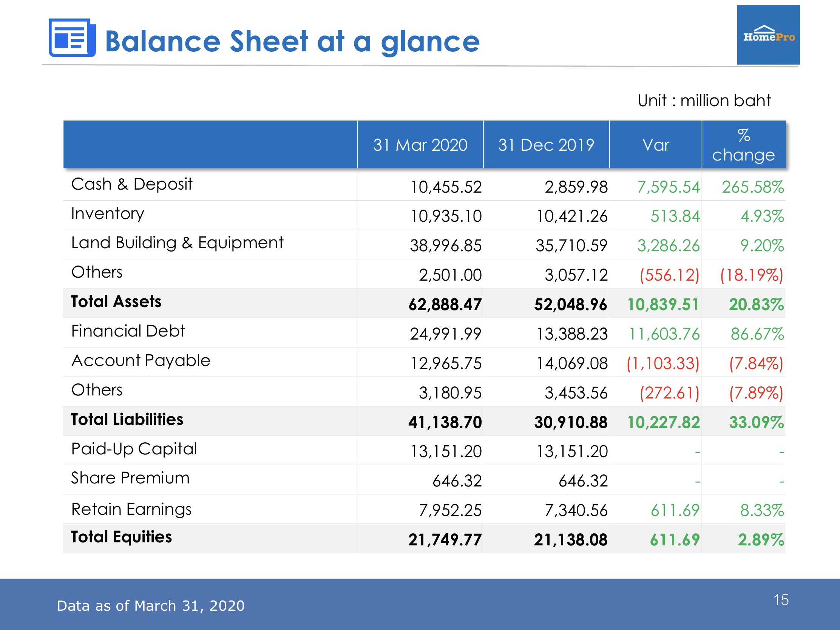Click the Data as of March 31, 2020 footer

tap(151, 606)
